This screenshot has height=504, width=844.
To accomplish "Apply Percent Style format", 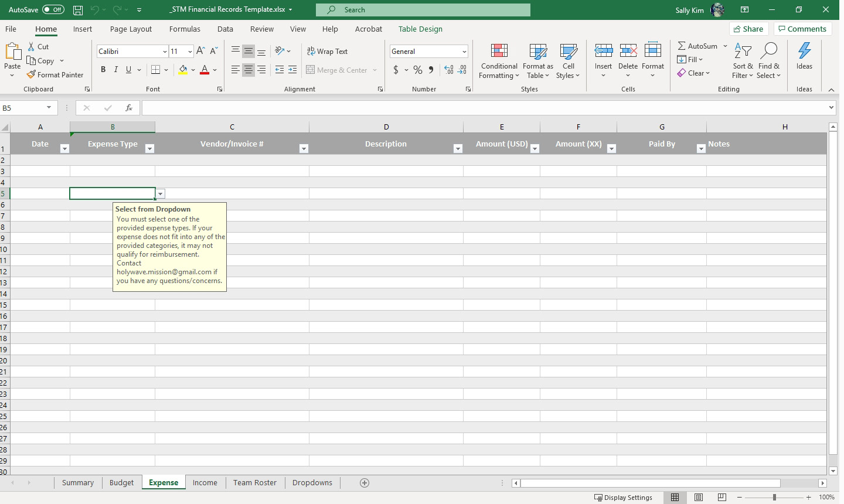I will [x=418, y=70].
